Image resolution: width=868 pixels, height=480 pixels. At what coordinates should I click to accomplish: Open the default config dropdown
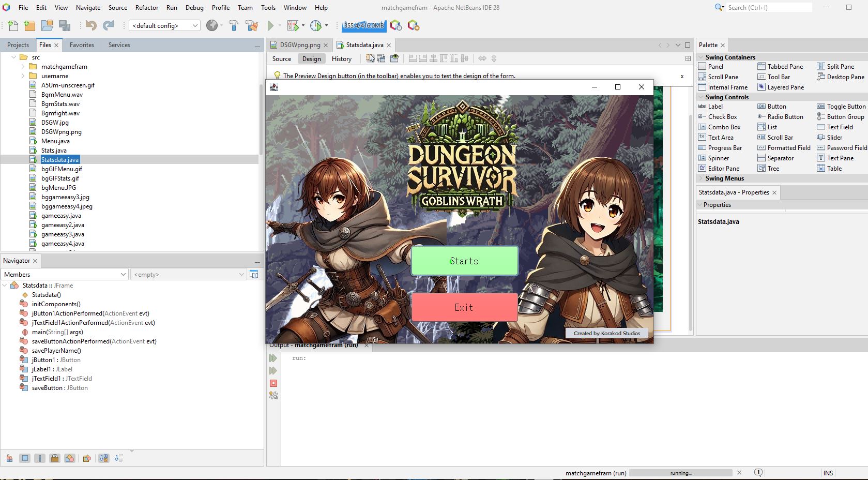(164, 26)
